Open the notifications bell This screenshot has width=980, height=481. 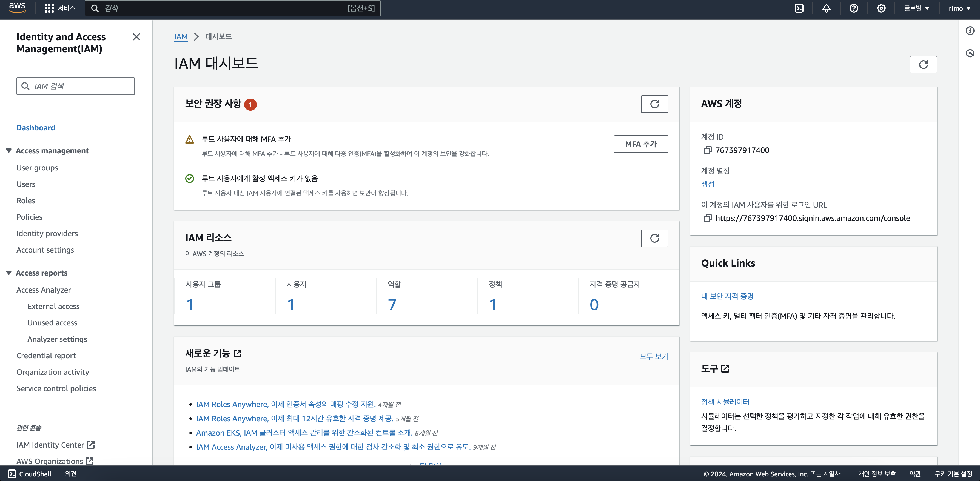(826, 8)
